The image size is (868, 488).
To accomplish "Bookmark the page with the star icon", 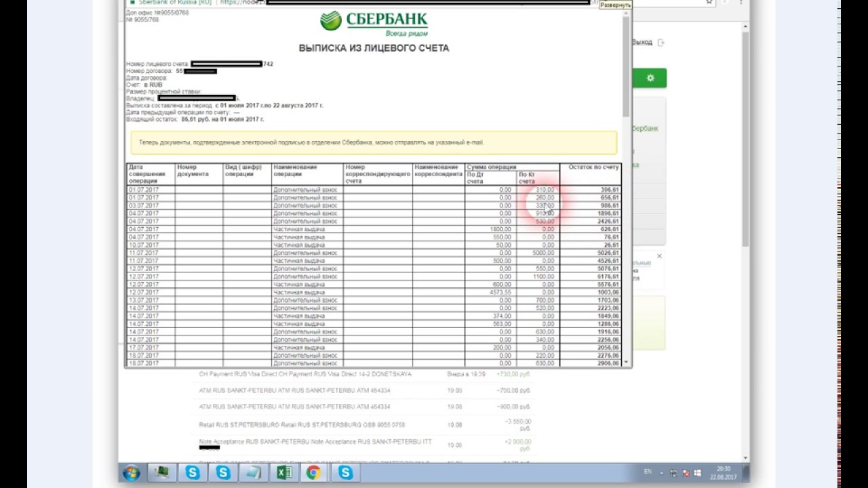I will coord(709,3).
